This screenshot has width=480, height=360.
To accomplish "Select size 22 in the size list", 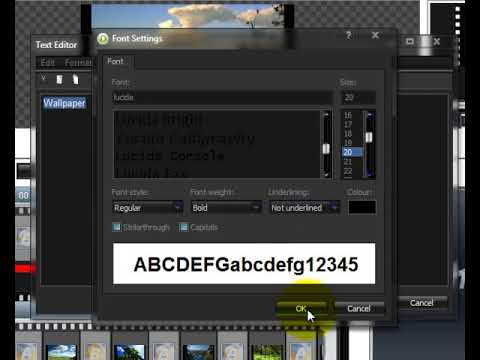I will point(348,171).
